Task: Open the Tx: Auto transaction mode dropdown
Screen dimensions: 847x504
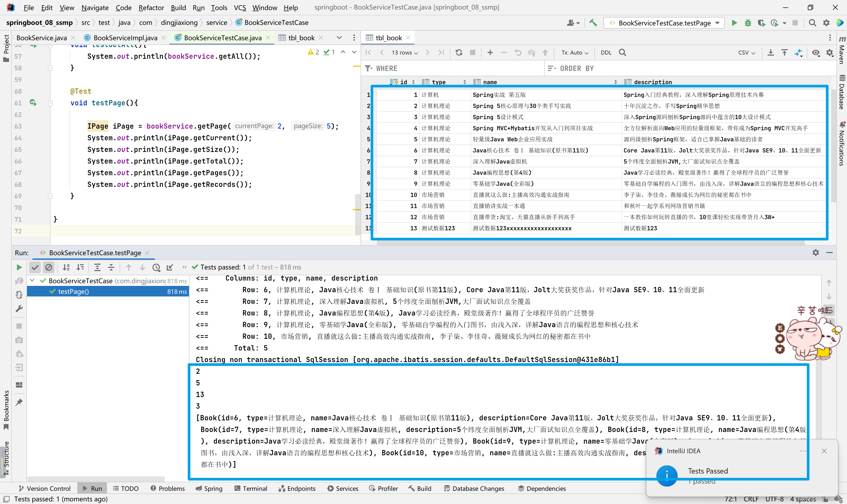Action: tap(574, 53)
